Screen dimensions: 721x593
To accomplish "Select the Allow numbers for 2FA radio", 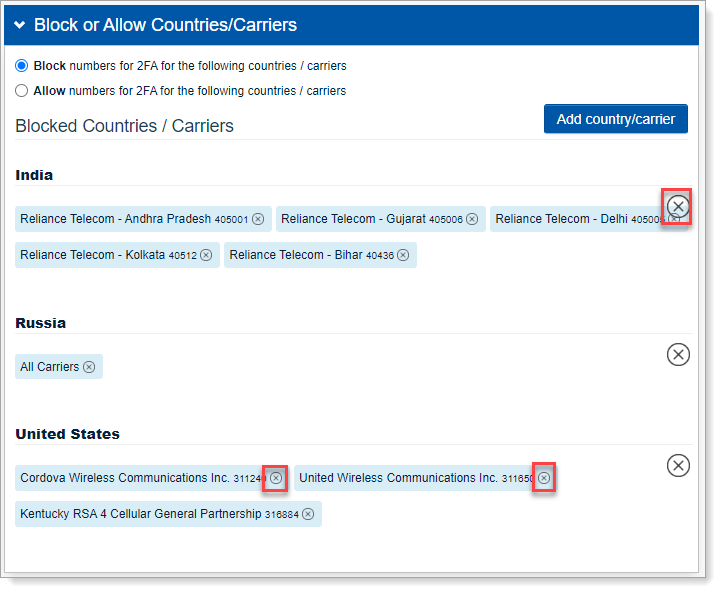I will tap(22, 91).
